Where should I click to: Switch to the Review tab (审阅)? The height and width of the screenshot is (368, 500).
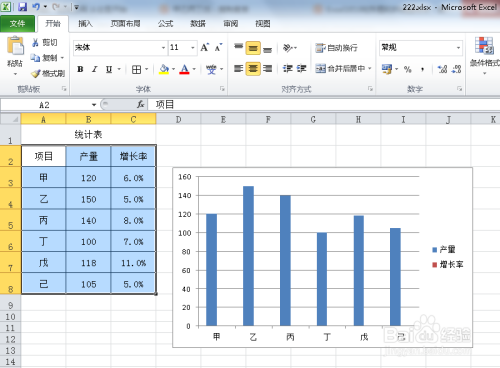[231, 23]
